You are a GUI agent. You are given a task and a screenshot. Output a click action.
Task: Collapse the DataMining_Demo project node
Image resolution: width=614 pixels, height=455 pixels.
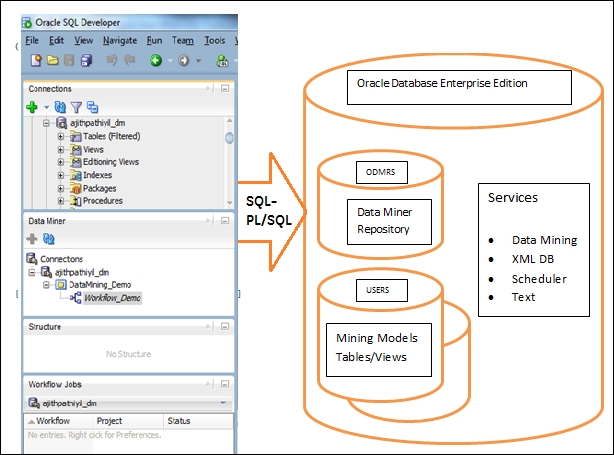pos(46,285)
